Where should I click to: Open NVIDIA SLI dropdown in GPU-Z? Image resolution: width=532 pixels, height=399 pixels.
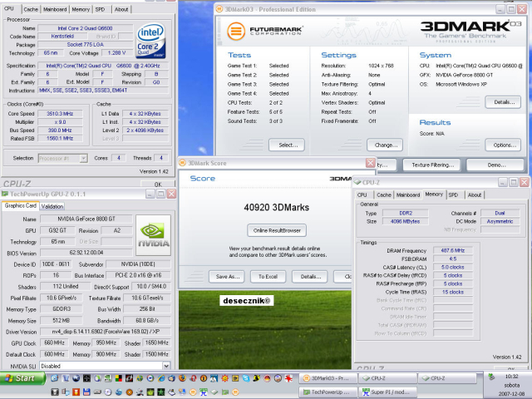click(166, 366)
